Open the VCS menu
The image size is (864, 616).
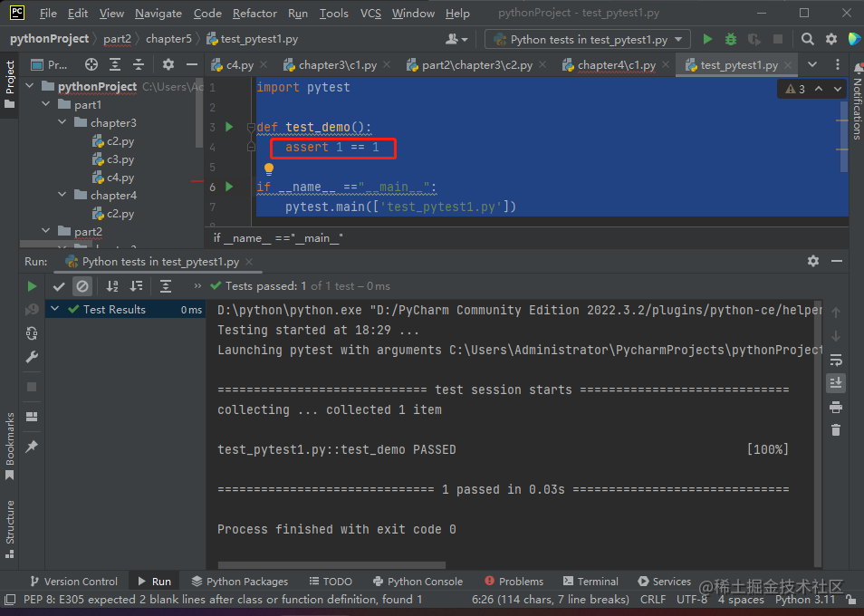click(370, 14)
